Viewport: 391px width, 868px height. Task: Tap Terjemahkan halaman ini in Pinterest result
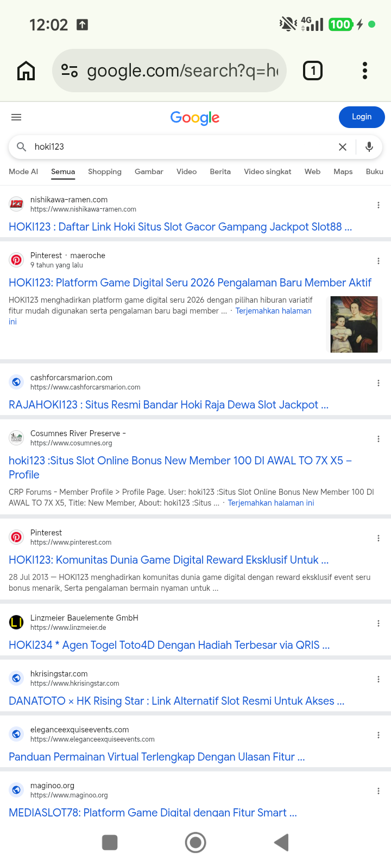point(273,311)
